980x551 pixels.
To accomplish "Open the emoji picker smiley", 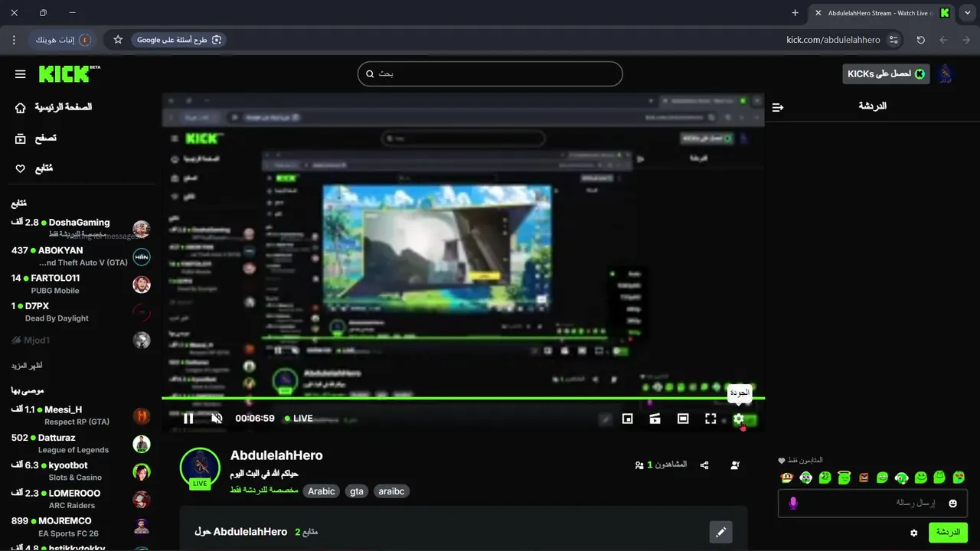I will [953, 503].
